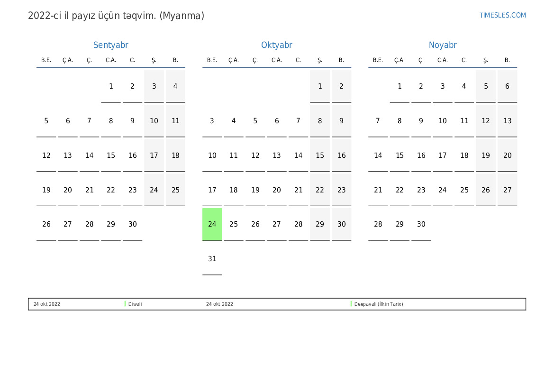Click green marker beside Deepavali
The width and height of the screenshot is (554, 392).
(x=351, y=304)
